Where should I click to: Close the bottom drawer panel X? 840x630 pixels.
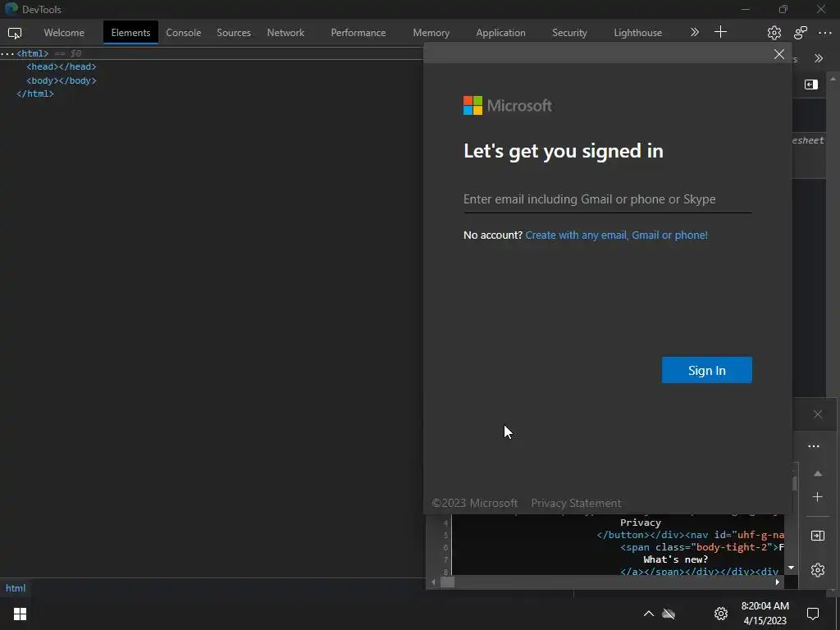click(x=818, y=414)
